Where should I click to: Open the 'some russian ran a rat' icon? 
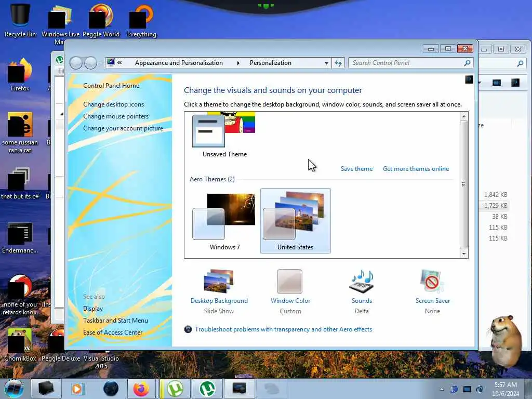click(x=20, y=132)
